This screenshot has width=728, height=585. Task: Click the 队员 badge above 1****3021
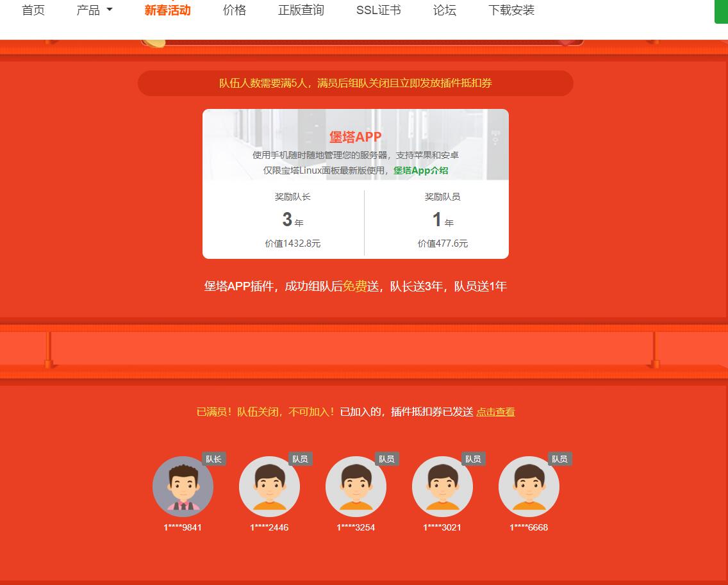click(x=473, y=459)
